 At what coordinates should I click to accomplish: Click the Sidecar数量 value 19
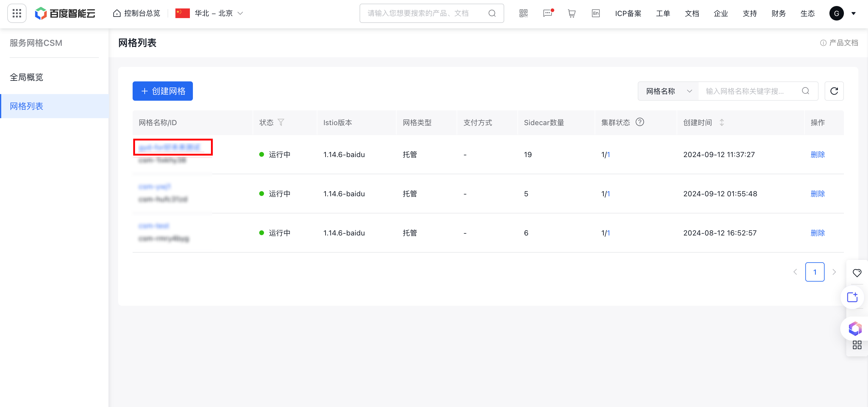[x=528, y=155]
